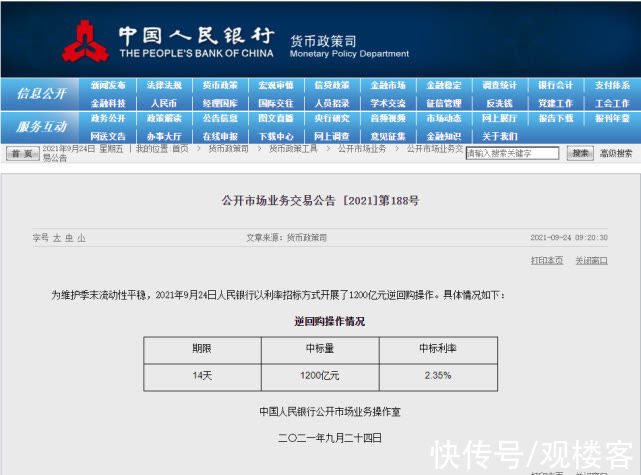Viewport: 641px width, 475px height.
Task: Visit the 办事大厅 page
Action: (164, 136)
